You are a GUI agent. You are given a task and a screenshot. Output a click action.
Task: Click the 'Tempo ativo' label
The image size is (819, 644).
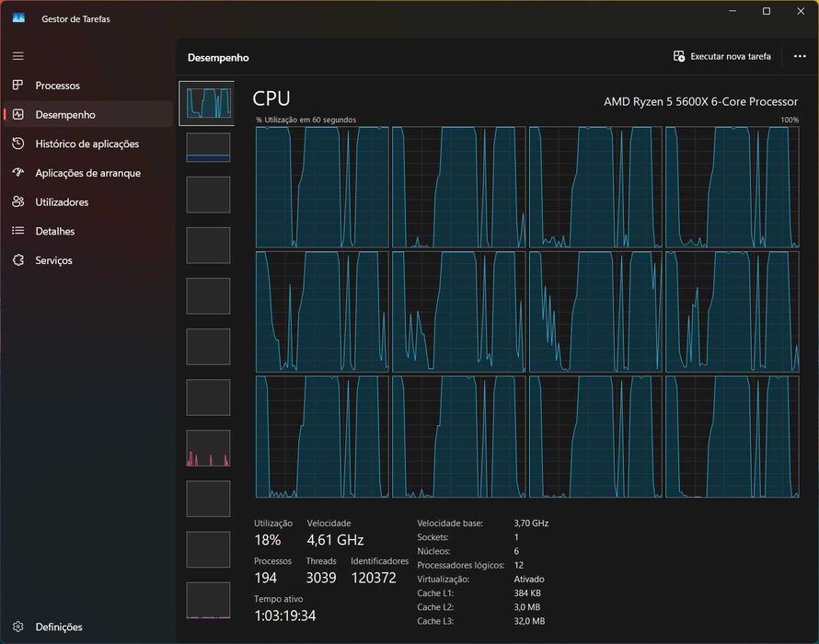[x=279, y=599]
